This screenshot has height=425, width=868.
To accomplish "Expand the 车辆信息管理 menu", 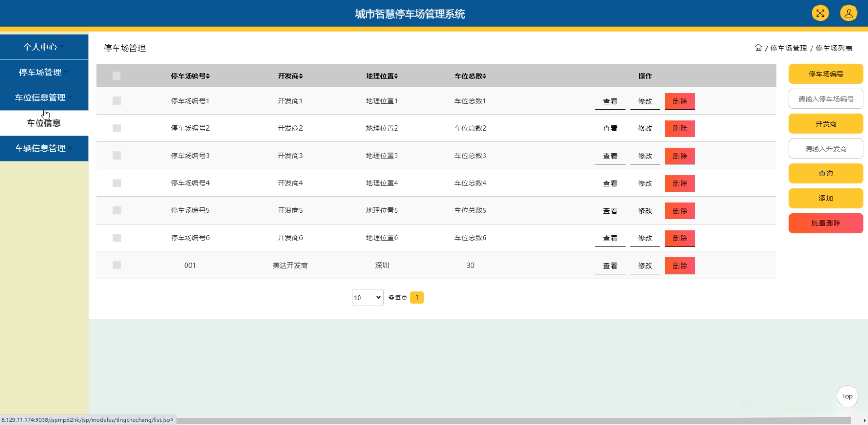I will click(x=44, y=148).
